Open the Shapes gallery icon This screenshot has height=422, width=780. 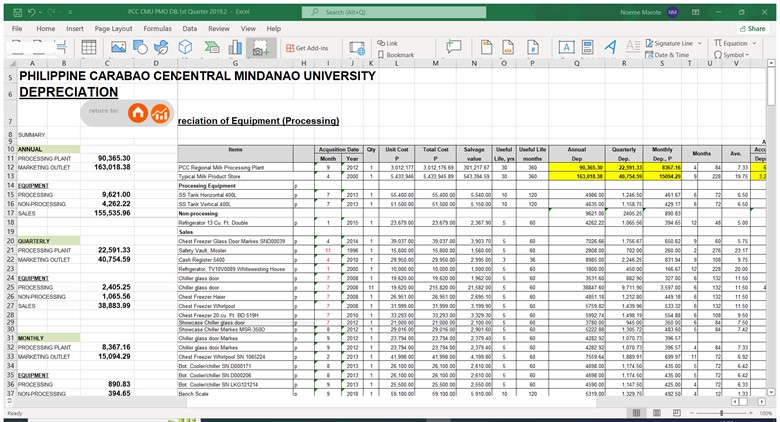click(140, 47)
